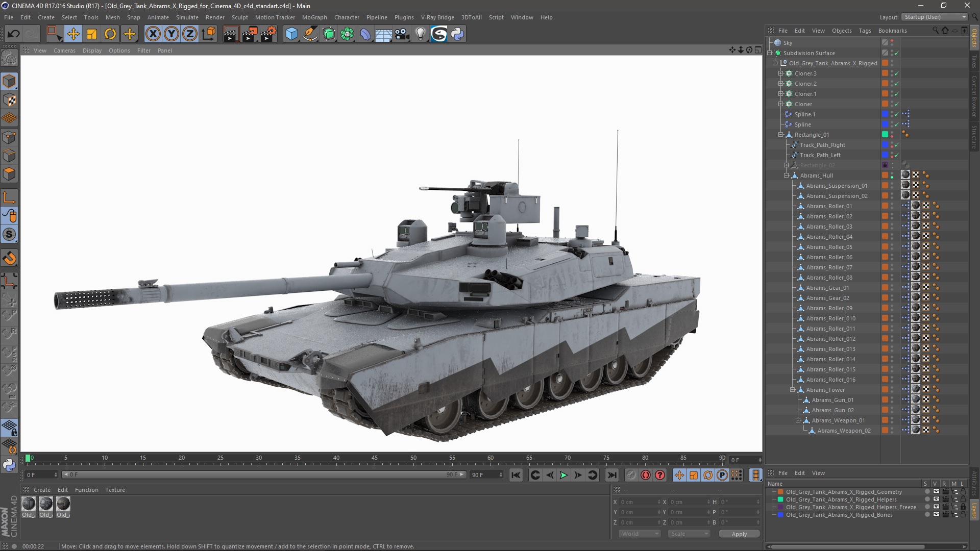Open the Character menu
This screenshot has height=551, width=980.
point(347,17)
